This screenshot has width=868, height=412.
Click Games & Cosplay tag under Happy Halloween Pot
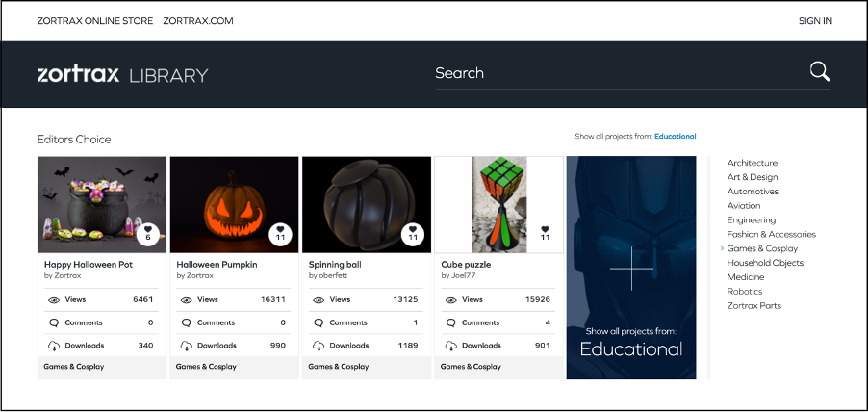click(x=74, y=367)
